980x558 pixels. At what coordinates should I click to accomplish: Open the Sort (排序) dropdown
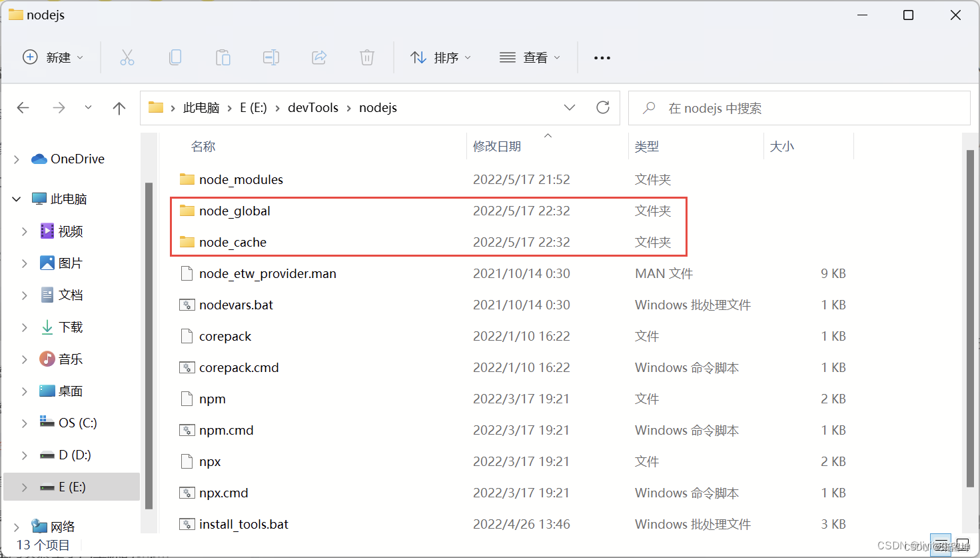pos(441,58)
